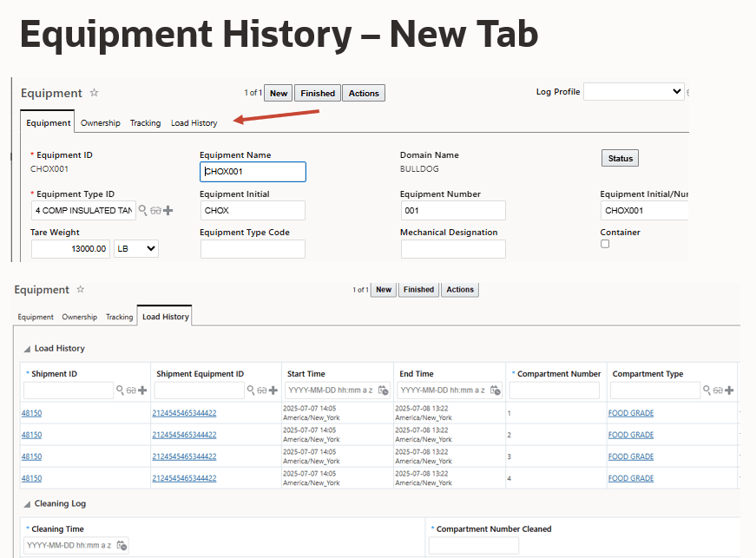This screenshot has width=756, height=558.
Task: Open FOOD GRADE link for compartment 4
Action: point(631,478)
